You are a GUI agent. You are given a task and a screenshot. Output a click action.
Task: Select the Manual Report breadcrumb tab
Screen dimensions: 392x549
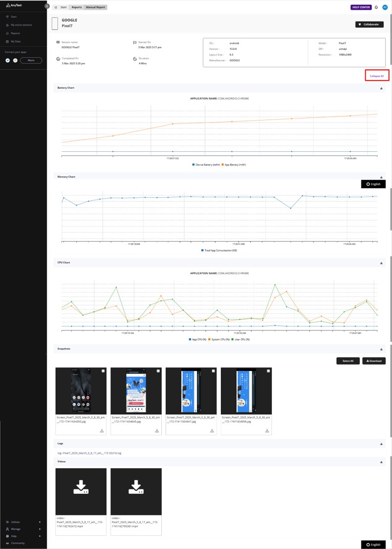[x=96, y=7]
